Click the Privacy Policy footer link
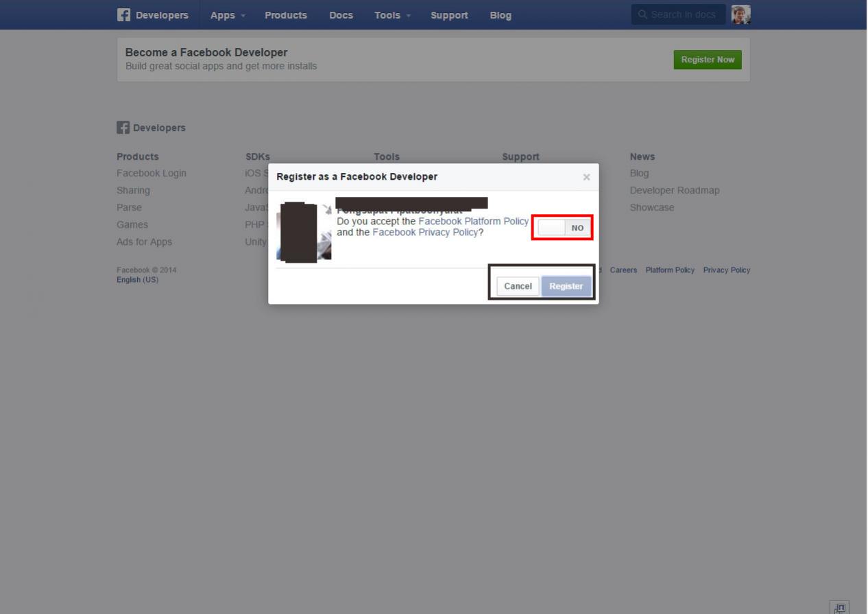 point(727,270)
